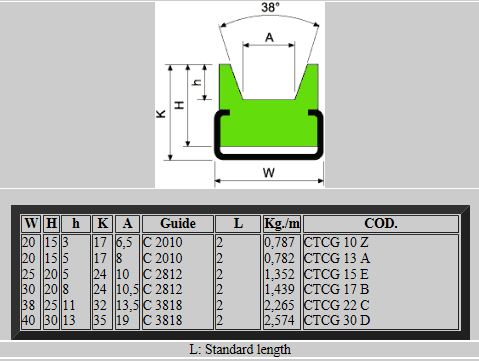This screenshot has width=479, height=361.
Task: Select product code CTCG 22 C
Action: [336, 305]
